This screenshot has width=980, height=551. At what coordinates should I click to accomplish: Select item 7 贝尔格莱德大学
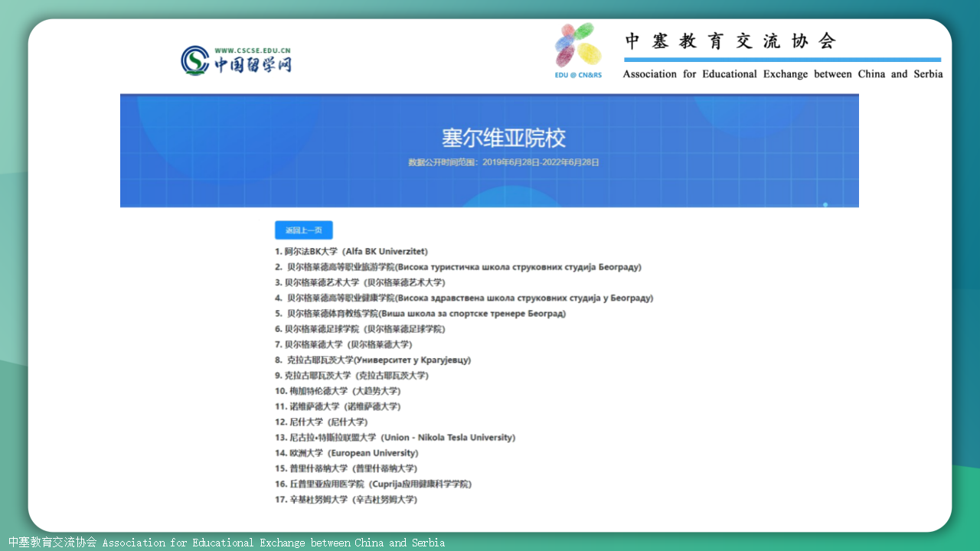(344, 344)
